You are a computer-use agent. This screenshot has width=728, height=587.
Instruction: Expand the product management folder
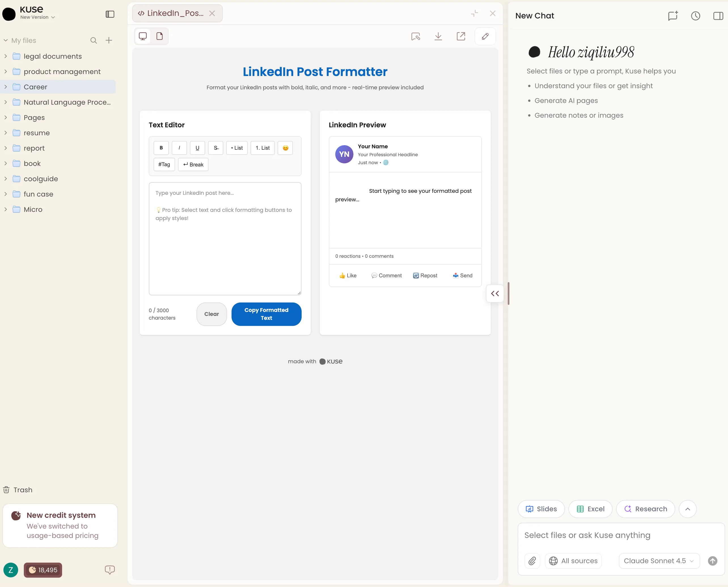pos(6,71)
